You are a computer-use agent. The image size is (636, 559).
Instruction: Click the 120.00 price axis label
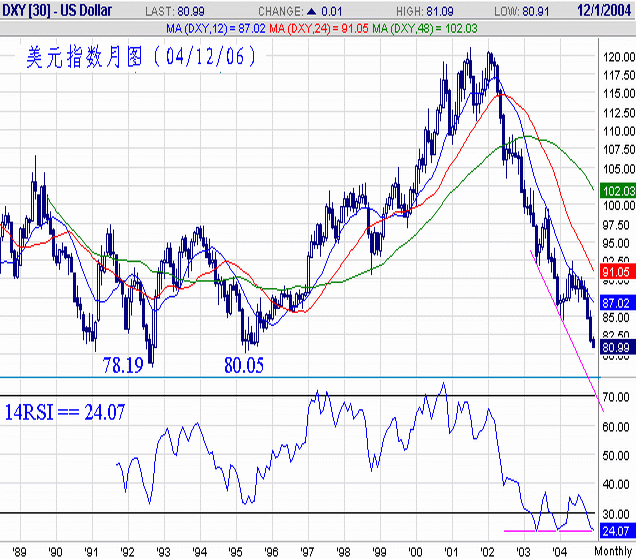click(619, 57)
